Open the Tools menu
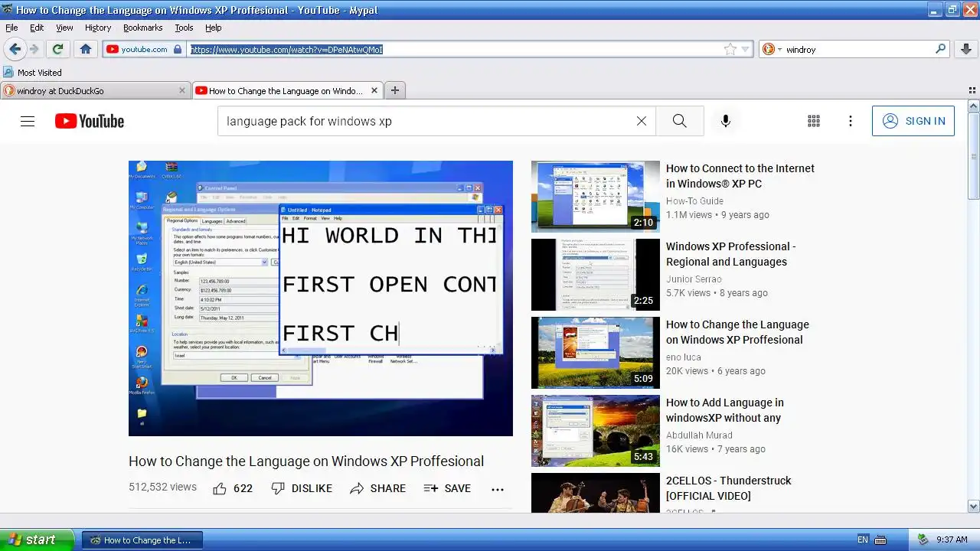This screenshot has width=980, height=551. tap(184, 28)
